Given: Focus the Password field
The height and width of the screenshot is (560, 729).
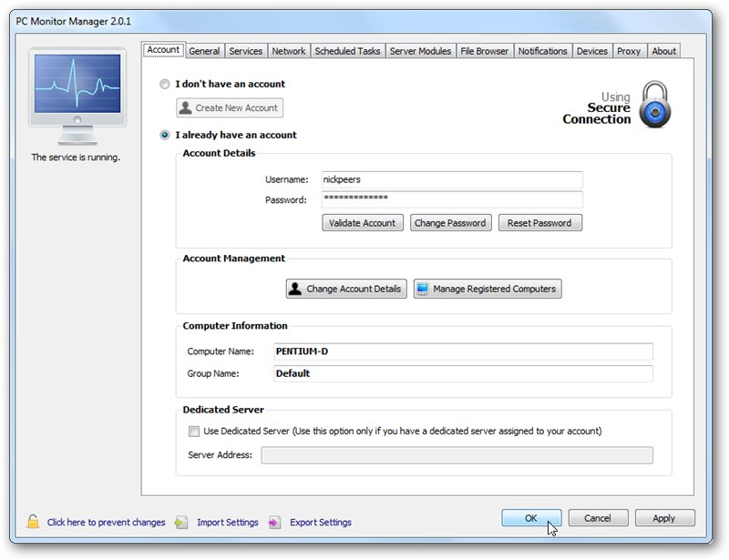Looking at the screenshot, I should tap(452, 199).
